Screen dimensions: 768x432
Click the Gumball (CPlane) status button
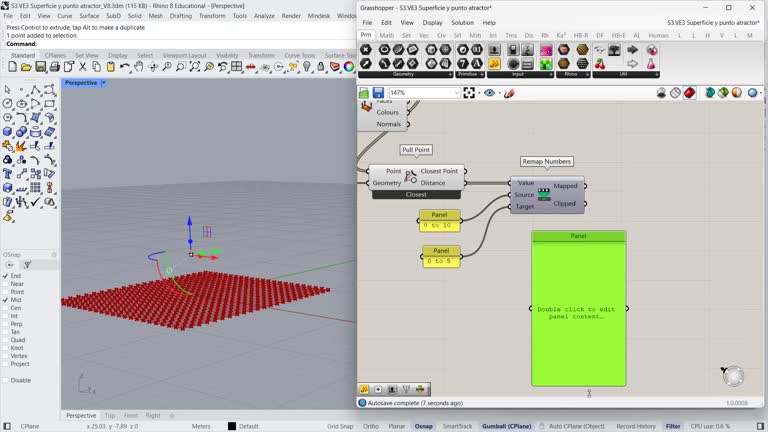tap(505, 426)
